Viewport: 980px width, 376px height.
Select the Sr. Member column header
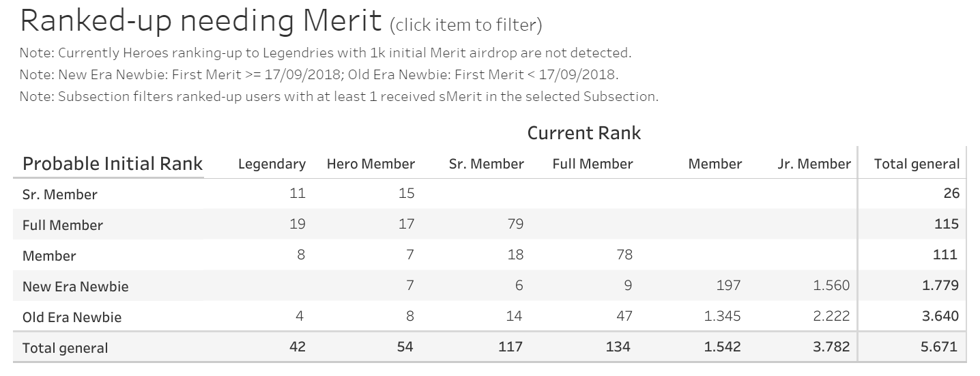[487, 164]
